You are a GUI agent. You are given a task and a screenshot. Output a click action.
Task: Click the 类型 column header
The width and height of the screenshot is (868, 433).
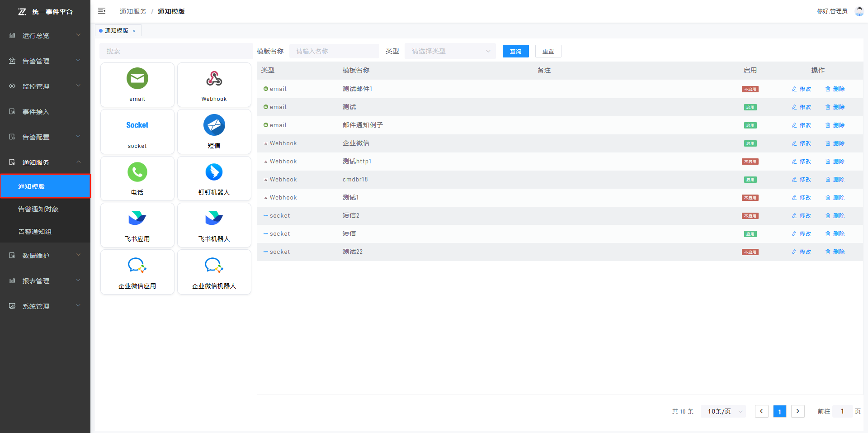tap(268, 70)
